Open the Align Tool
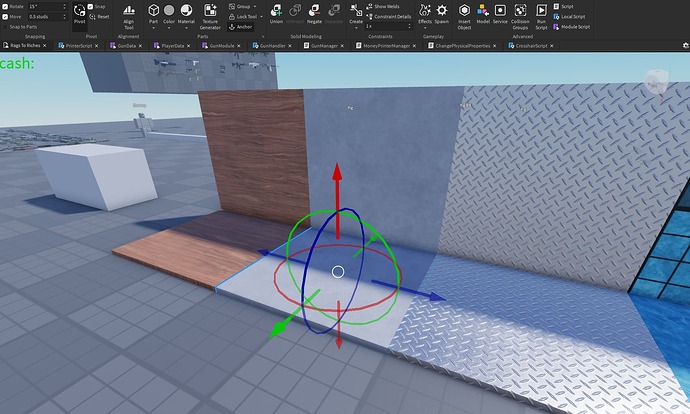 (128, 17)
